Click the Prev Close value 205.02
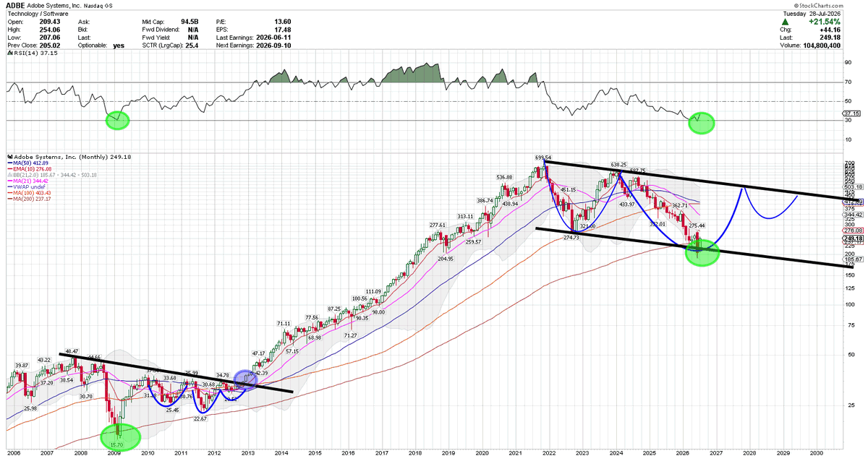Viewport: 868px width, 456px height. 50,46
